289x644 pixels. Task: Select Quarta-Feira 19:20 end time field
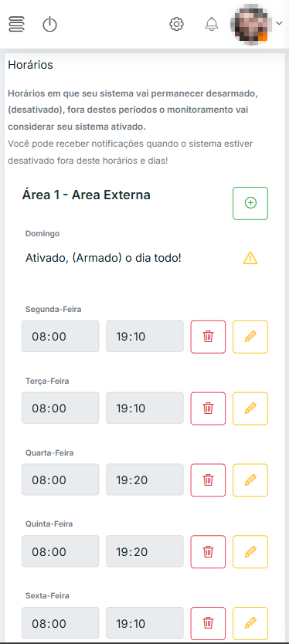point(144,480)
